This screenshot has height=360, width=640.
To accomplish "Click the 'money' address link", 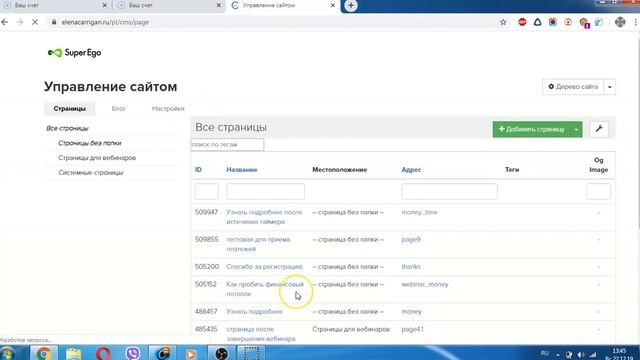I will 411,311.
